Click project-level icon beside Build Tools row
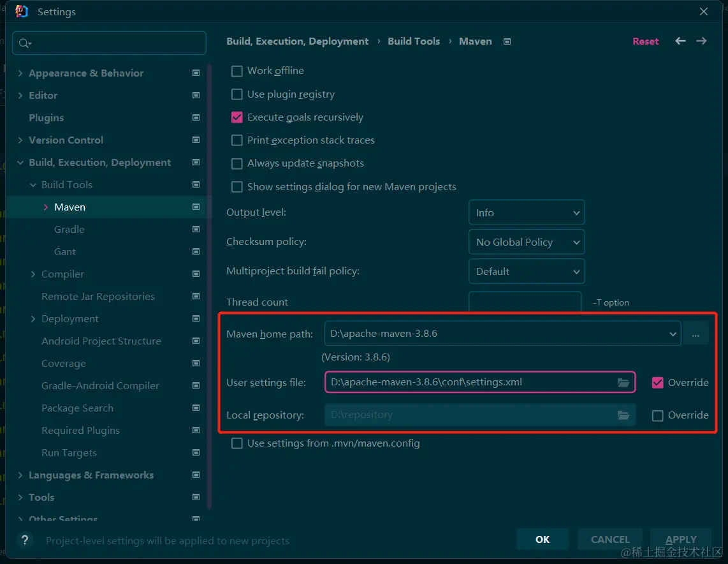 (196, 184)
